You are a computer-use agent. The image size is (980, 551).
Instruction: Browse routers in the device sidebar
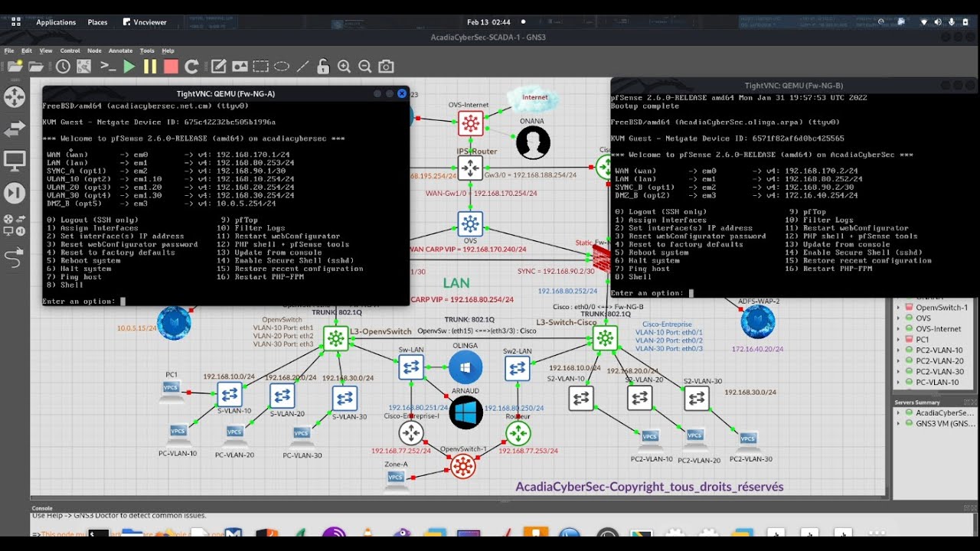15,97
